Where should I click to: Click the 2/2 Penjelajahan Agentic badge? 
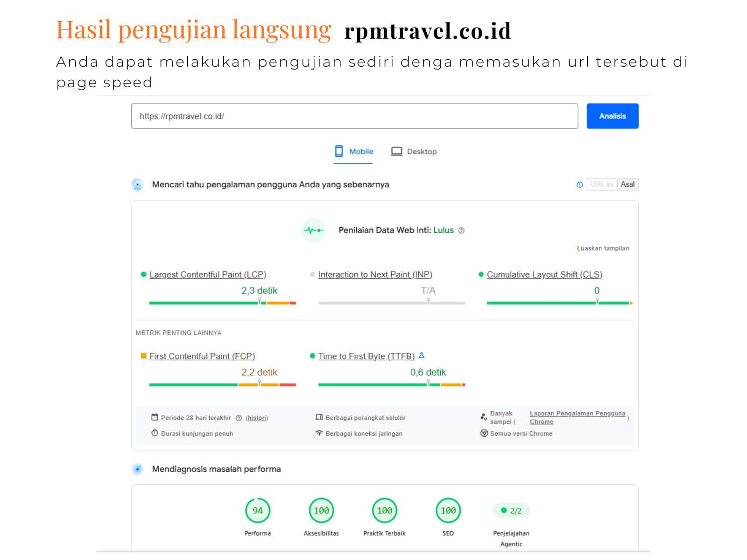pos(511,511)
